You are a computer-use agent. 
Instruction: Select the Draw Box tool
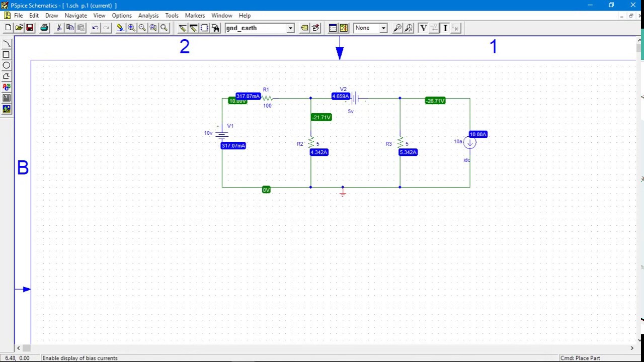7,54
